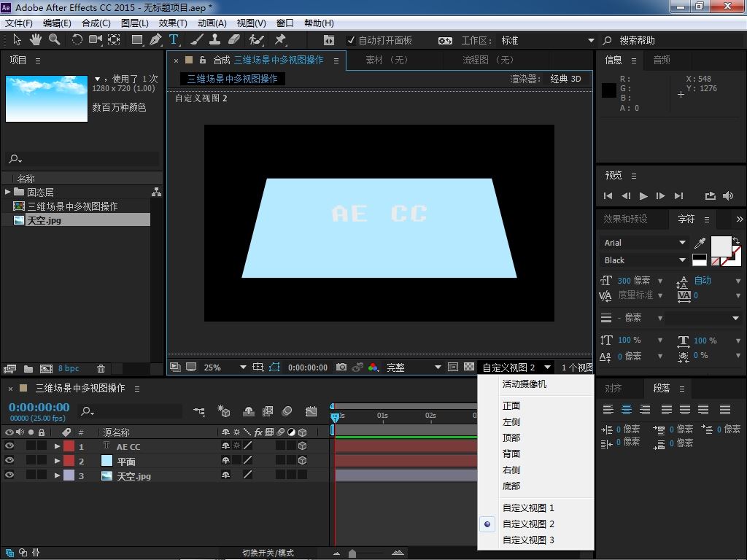Select the Unified Camera tool
Screen dimensions: 747x560
tap(96, 40)
